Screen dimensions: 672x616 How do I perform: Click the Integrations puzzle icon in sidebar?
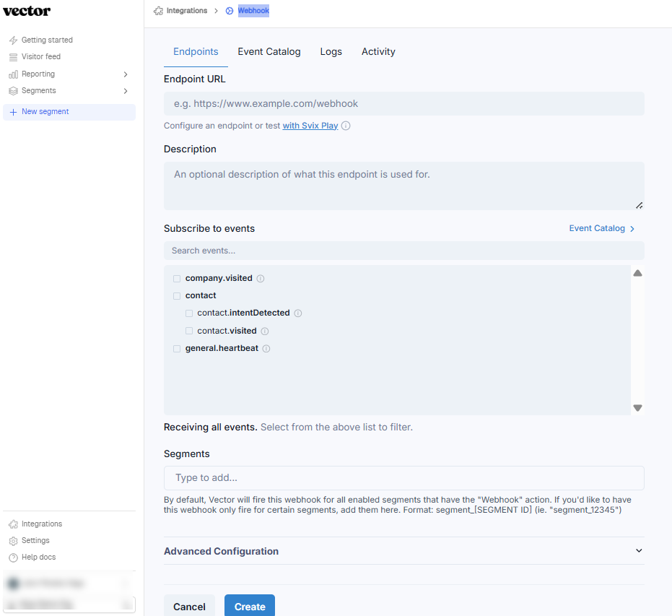(x=13, y=524)
